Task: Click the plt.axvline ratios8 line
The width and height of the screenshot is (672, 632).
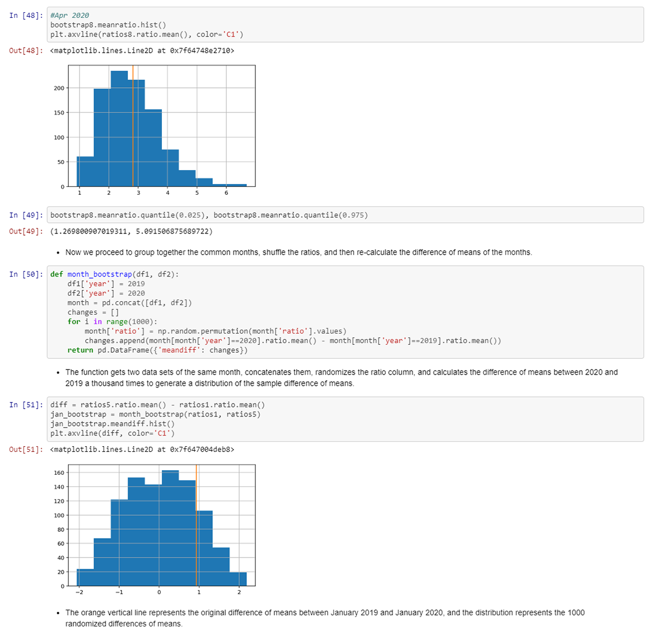Action: pyautogui.click(x=147, y=35)
